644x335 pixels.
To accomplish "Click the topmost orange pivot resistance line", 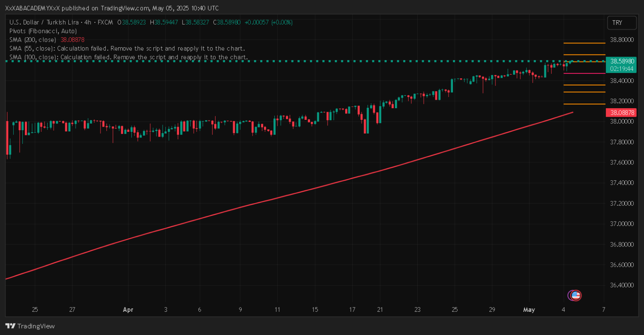I will [x=584, y=43].
